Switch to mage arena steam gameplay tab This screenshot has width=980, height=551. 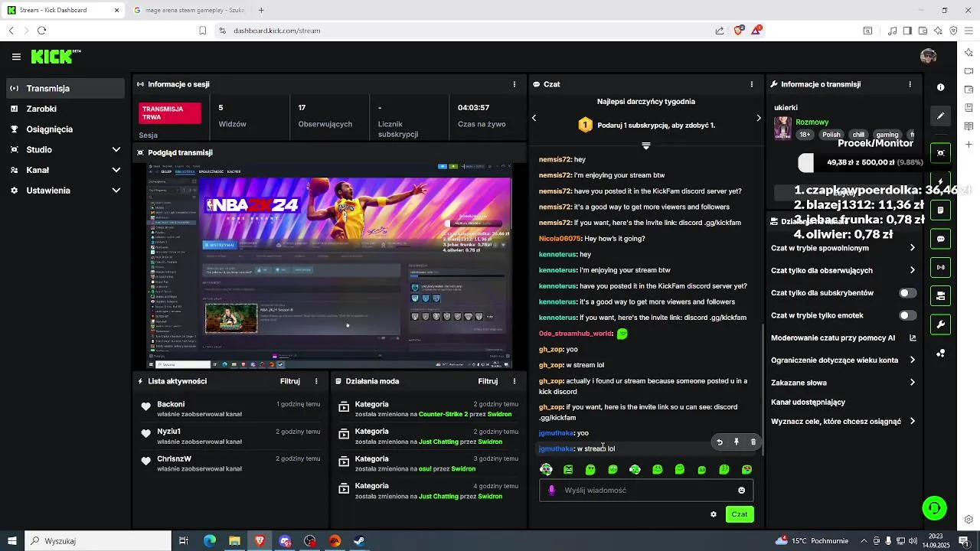(x=189, y=10)
